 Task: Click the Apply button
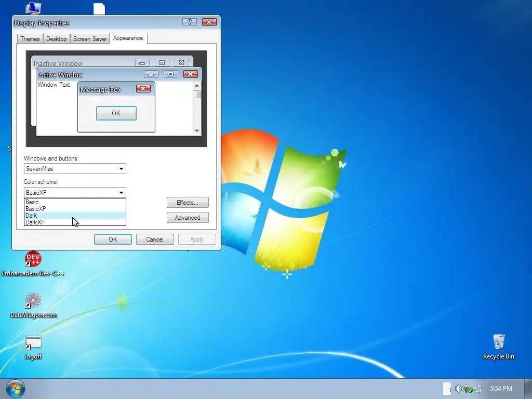tap(197, 239)
